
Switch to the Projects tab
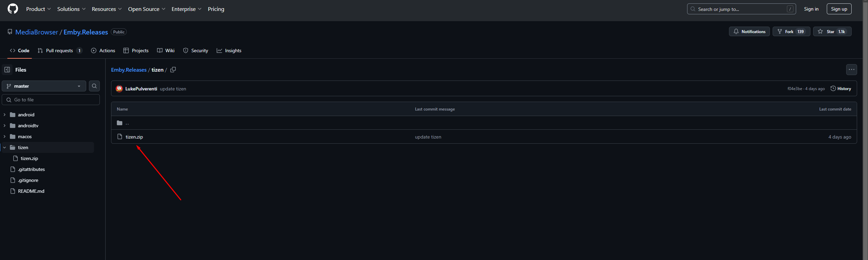point(136,50)
